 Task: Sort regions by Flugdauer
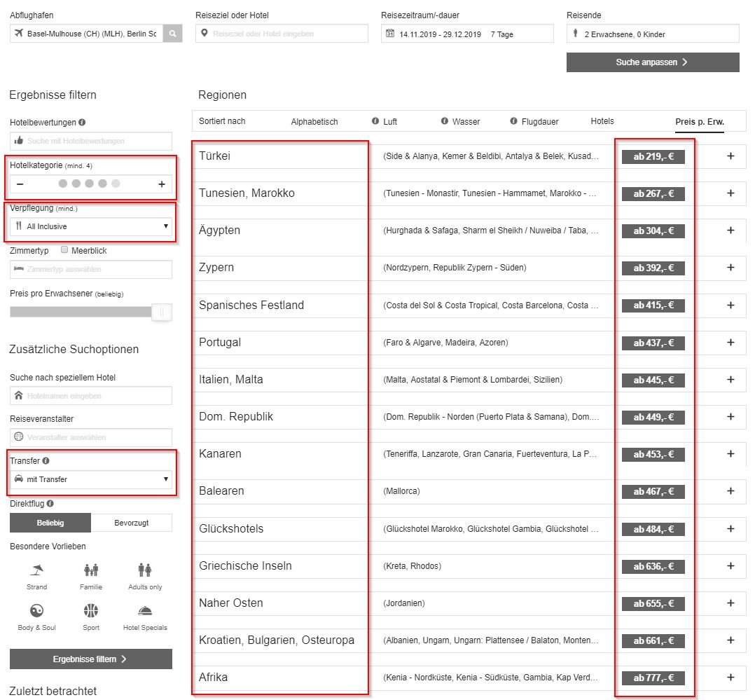coord(539,122)
